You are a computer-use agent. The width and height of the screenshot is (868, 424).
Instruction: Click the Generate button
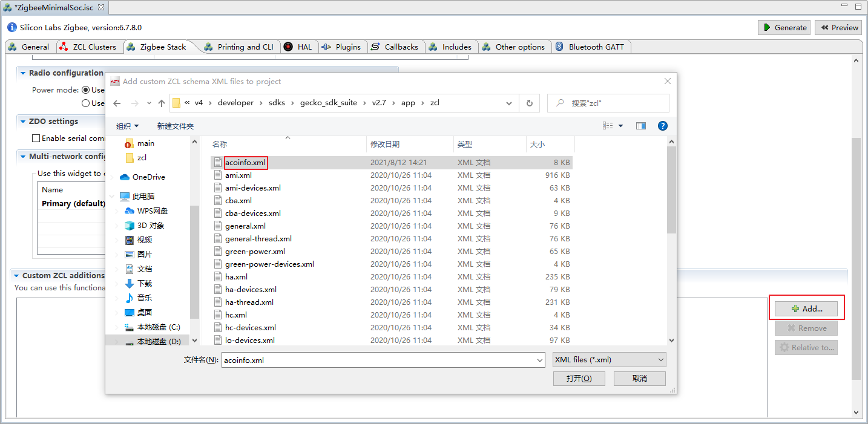pyautogui.click(x=784, y=27)
